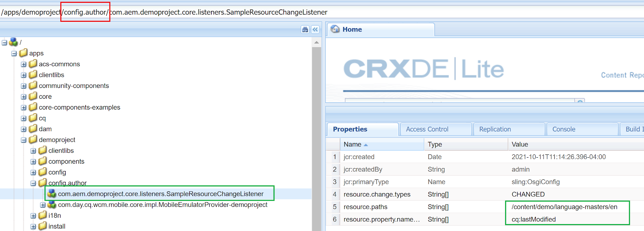Select the SampleResourceChangeListener tree node
The image size is (644, 231).
coord(161,194)
